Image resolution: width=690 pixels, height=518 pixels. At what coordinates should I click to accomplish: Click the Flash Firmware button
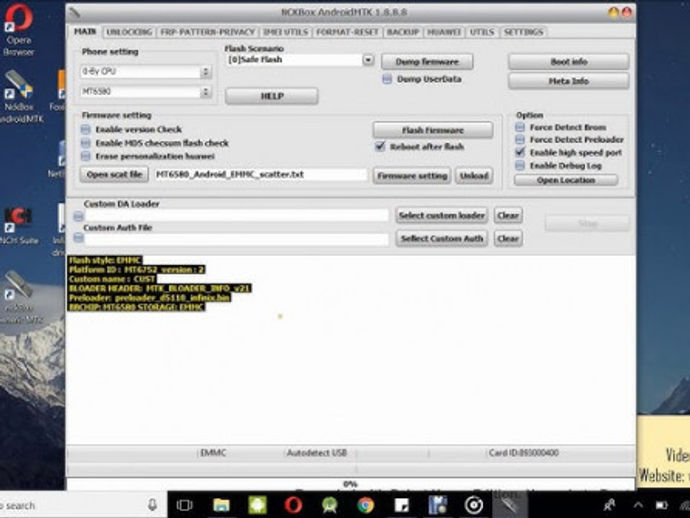tap(433, 130)
